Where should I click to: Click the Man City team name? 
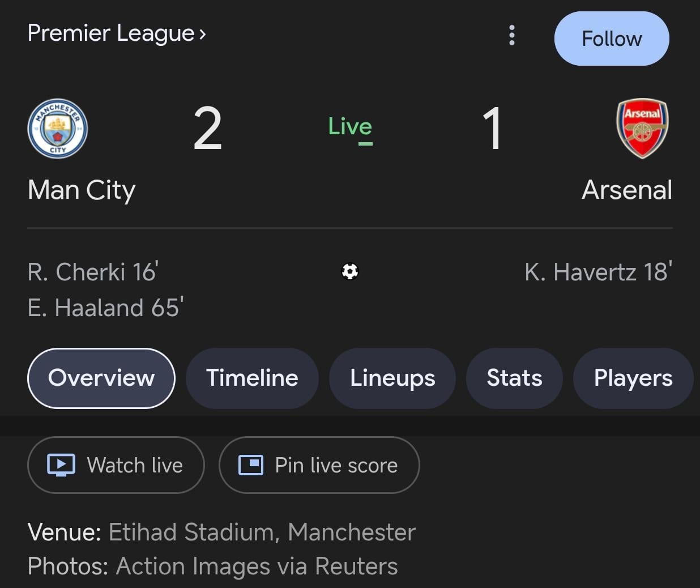tap(82, 190)
